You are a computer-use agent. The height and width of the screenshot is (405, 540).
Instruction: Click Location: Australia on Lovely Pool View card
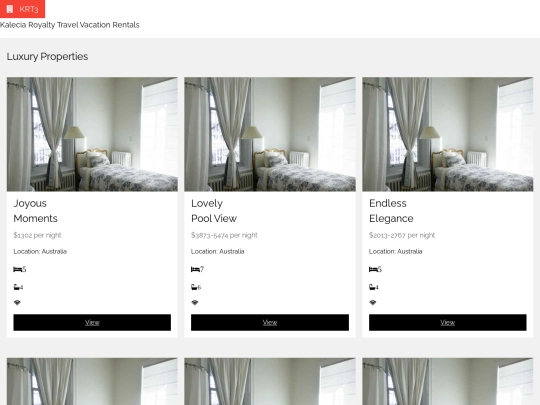(218, 251)
